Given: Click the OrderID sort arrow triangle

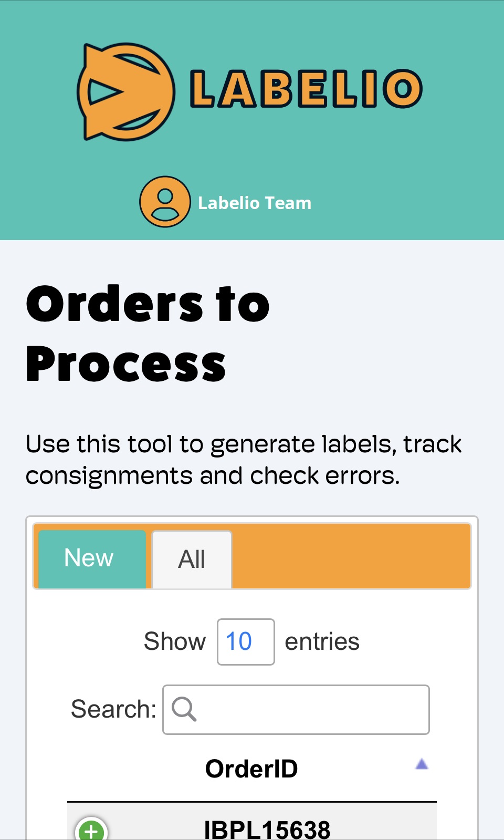Looking at the screenshot, I should pos(422,764).
